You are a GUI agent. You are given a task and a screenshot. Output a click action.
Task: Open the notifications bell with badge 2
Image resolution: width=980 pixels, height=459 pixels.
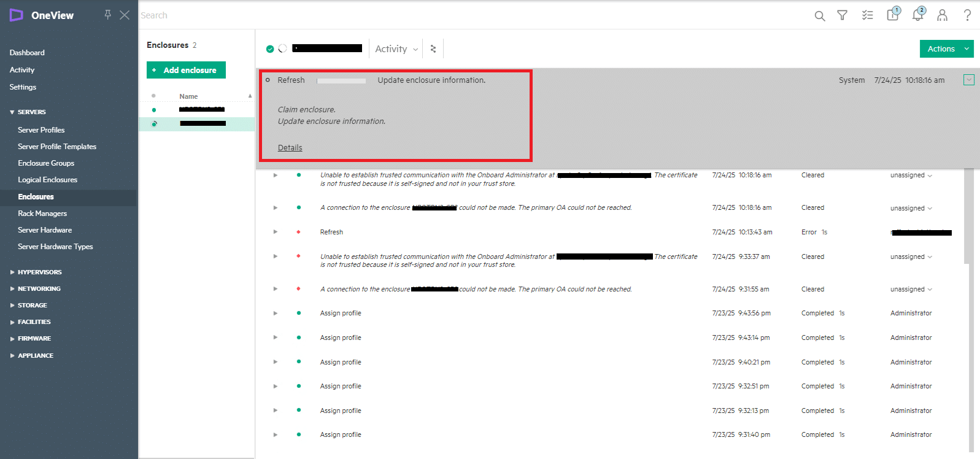click(x=919, y=14)
